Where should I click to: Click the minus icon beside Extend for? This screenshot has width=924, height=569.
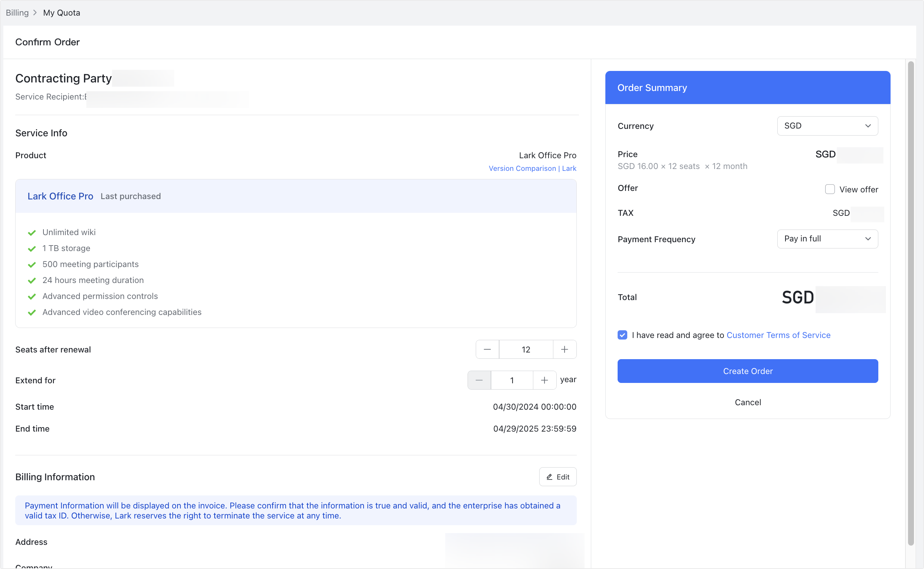click(479, 380)
